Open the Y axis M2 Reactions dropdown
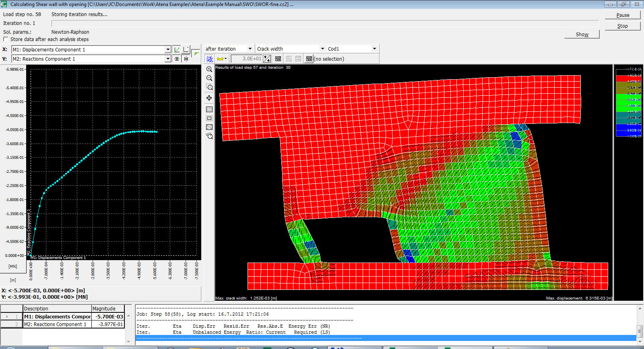The image size is (644, 349). 168,59
